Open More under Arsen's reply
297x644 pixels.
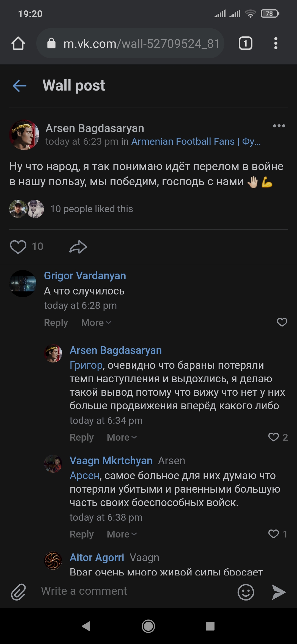[121, 437]
